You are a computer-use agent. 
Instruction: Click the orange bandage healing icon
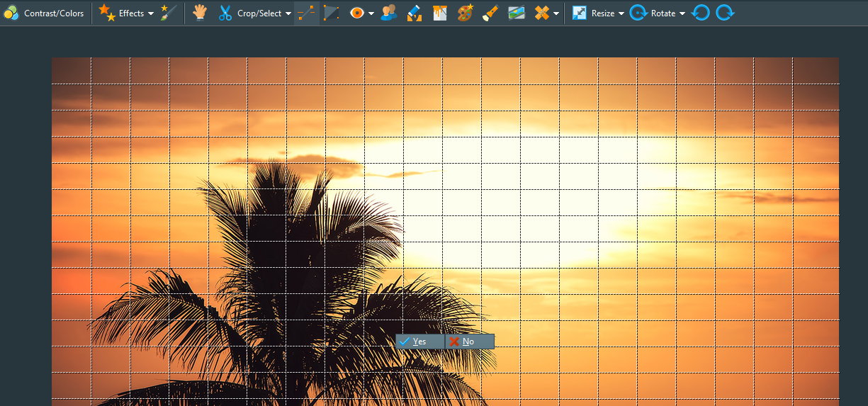click(541, 13)
